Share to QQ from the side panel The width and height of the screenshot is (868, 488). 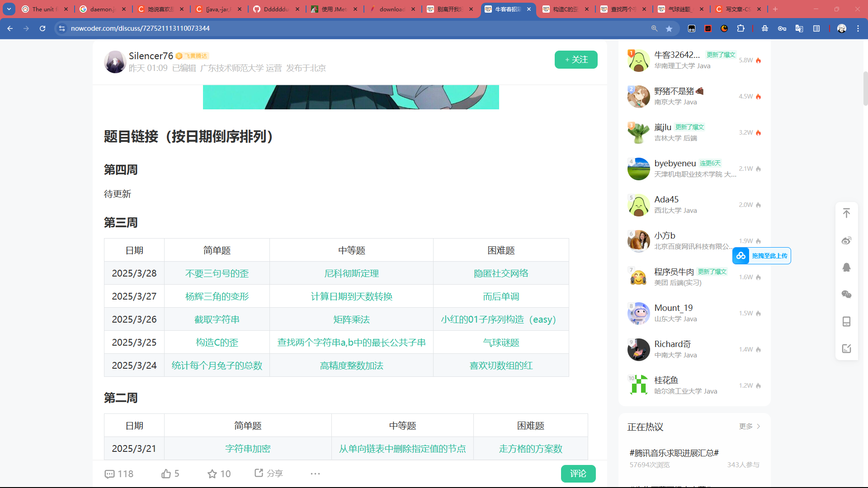coord(846,267)
